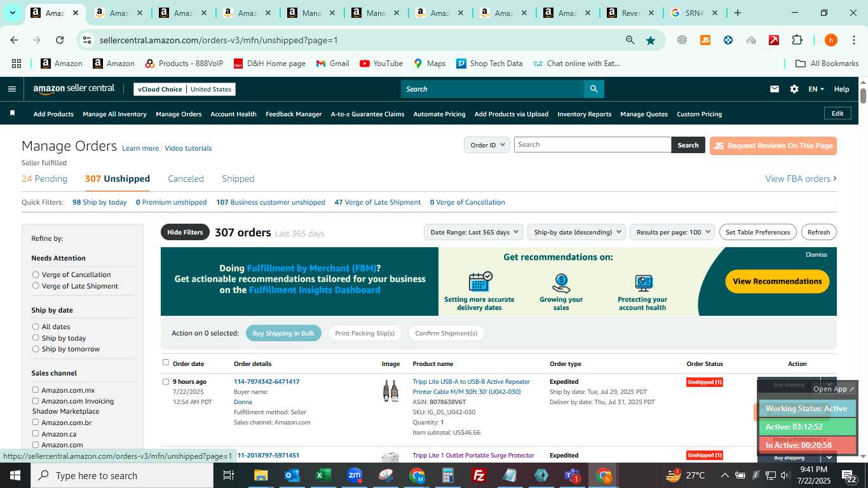Open the tab search dropdown arrow
The width and height of the screenshot is (868, 488).
pos(12,13)
